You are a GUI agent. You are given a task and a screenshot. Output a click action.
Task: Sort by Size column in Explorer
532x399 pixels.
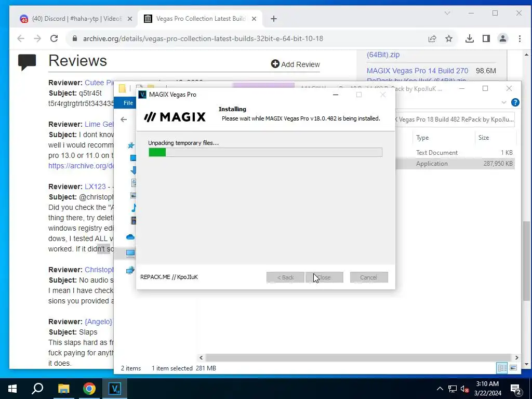484,137
